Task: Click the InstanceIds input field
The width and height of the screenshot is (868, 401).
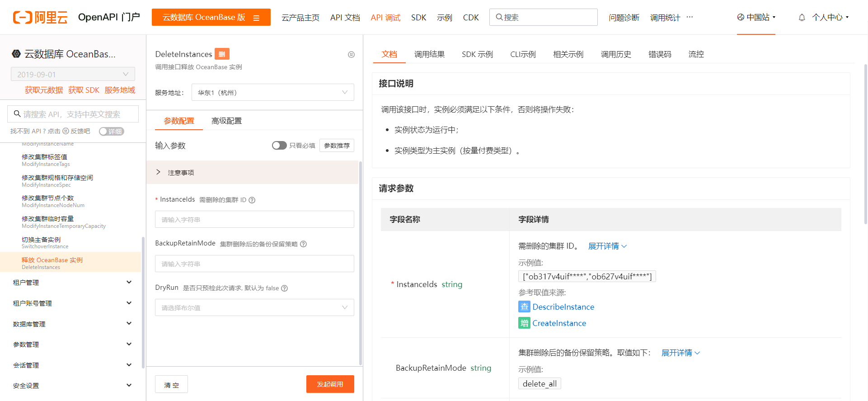Action: tap(254, 219)
